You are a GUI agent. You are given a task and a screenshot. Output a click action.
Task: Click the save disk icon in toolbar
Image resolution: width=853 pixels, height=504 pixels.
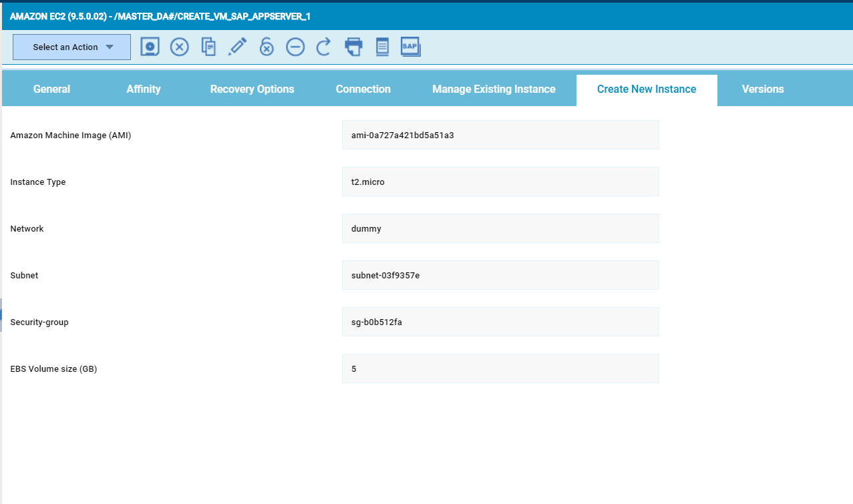click(150, 47)
